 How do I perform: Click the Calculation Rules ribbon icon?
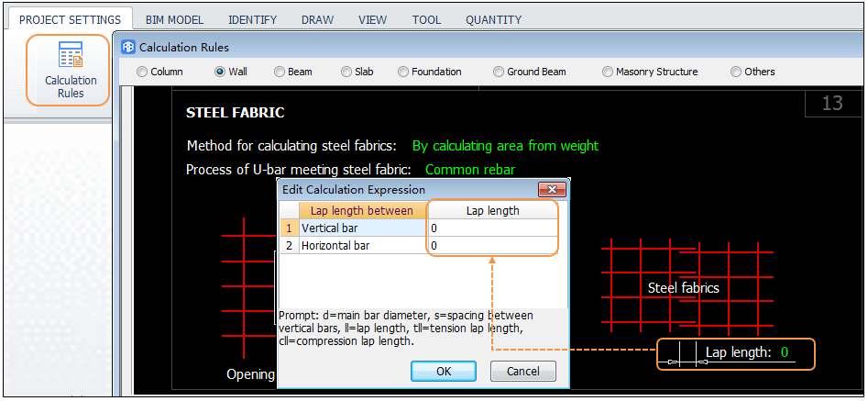coord(70,70)
